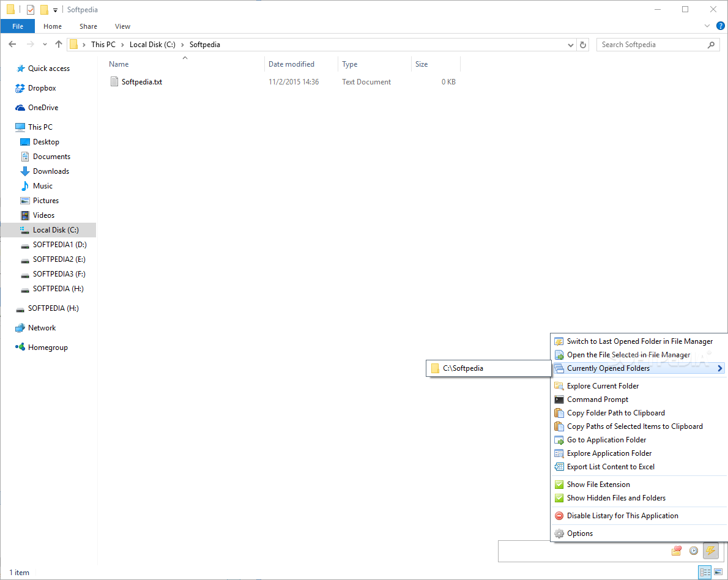Expand breadcrumb arrow after Local Disk (C:)
The image size is (728, 580).
point(182,45)
